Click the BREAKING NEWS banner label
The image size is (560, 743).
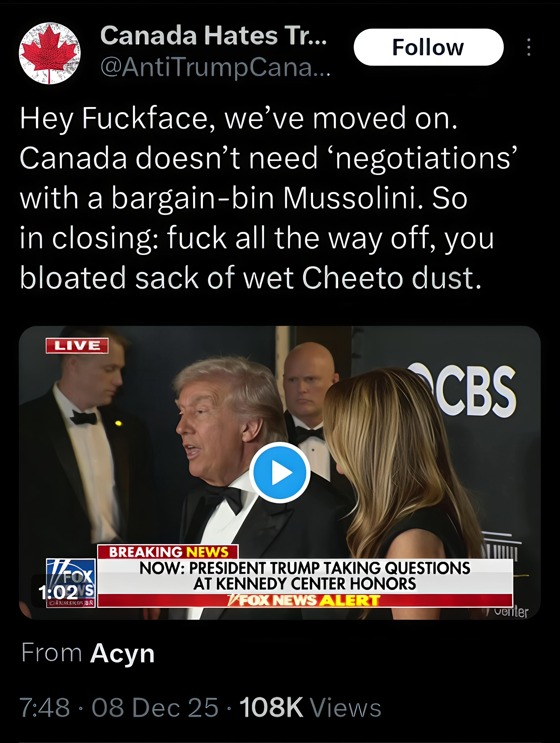pyautogui.click(x=168, y=552)
